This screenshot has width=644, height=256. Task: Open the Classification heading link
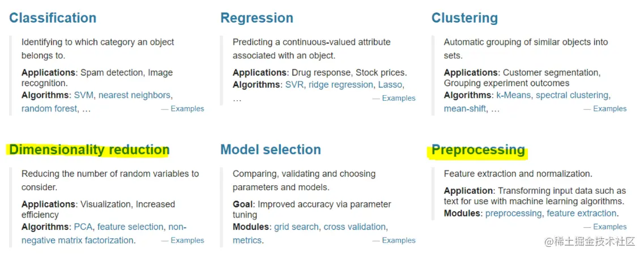click(53, 18)
